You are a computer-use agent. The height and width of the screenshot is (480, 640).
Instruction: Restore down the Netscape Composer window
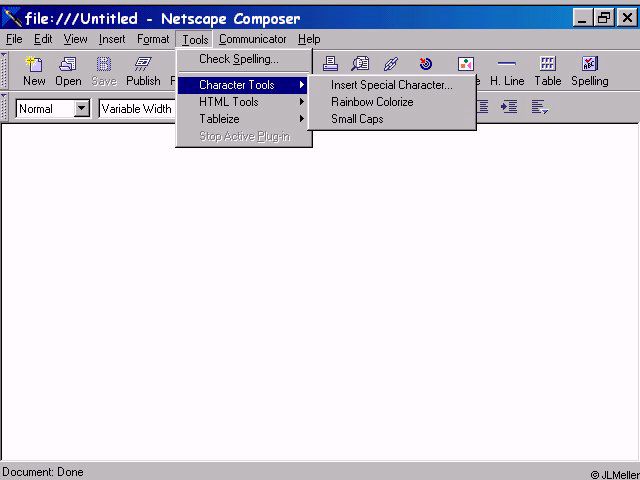pyautogui.click(x=604, y=18)
